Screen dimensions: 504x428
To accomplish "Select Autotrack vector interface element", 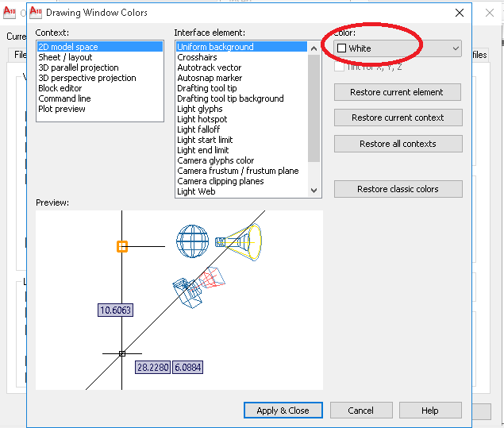I will click(x=241, y=67).
